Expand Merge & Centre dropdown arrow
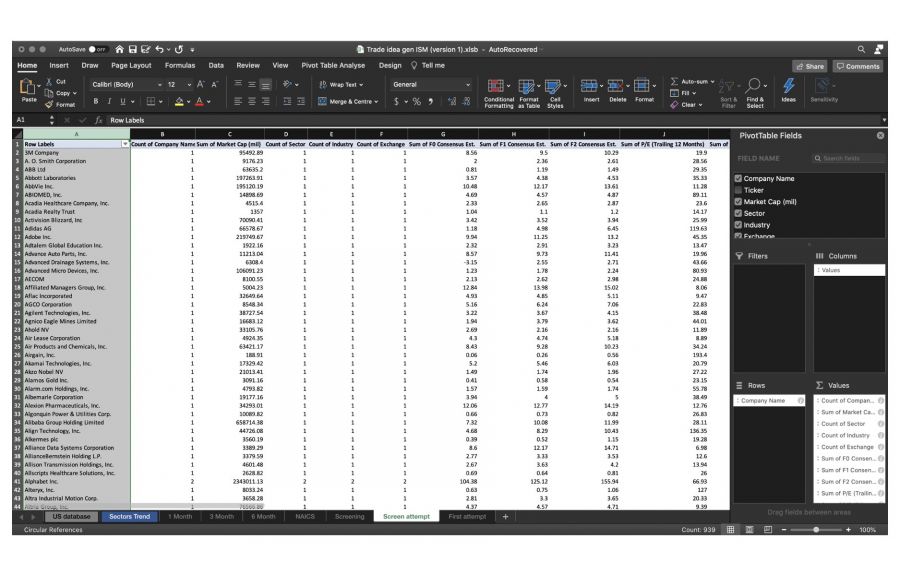The height and width of the screenshot is (576, 900). tap(377, 102)
